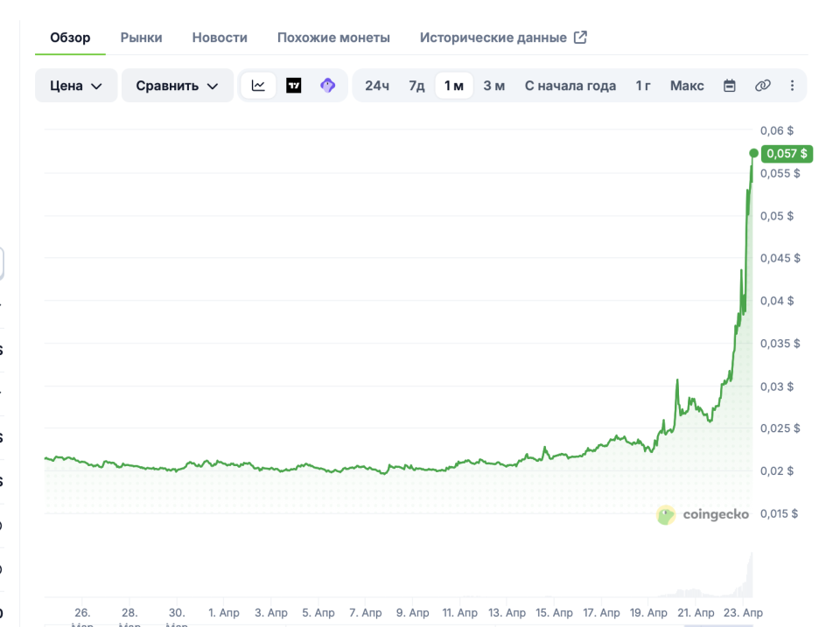840x627 pixels.
Task: Click the CoinGecko logo watermark on chart
Action: point(703,515)
